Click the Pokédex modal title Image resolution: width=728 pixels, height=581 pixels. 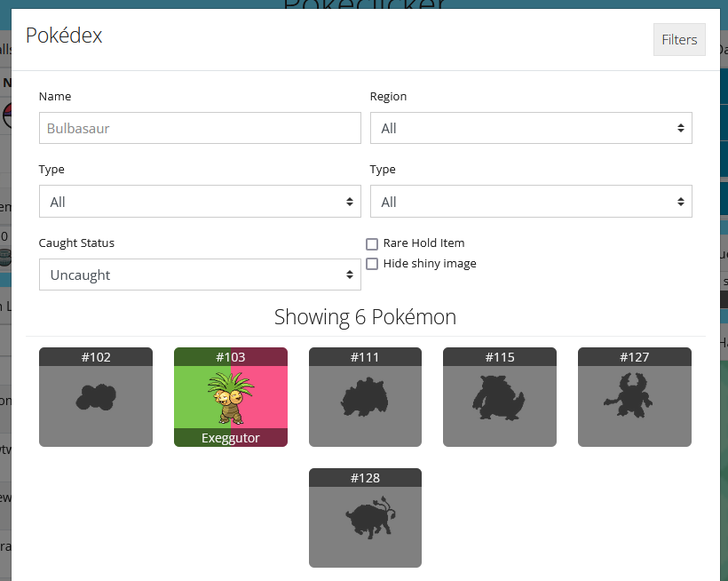pos(64,36)
